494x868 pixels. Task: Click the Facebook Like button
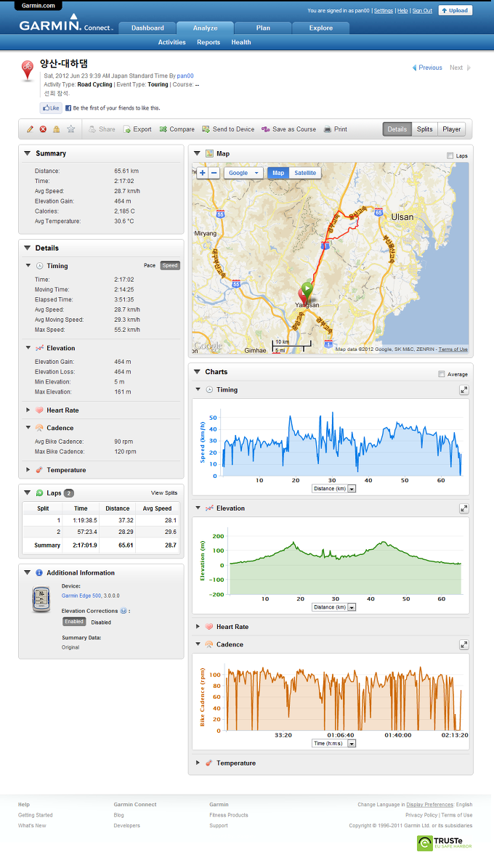51,108
